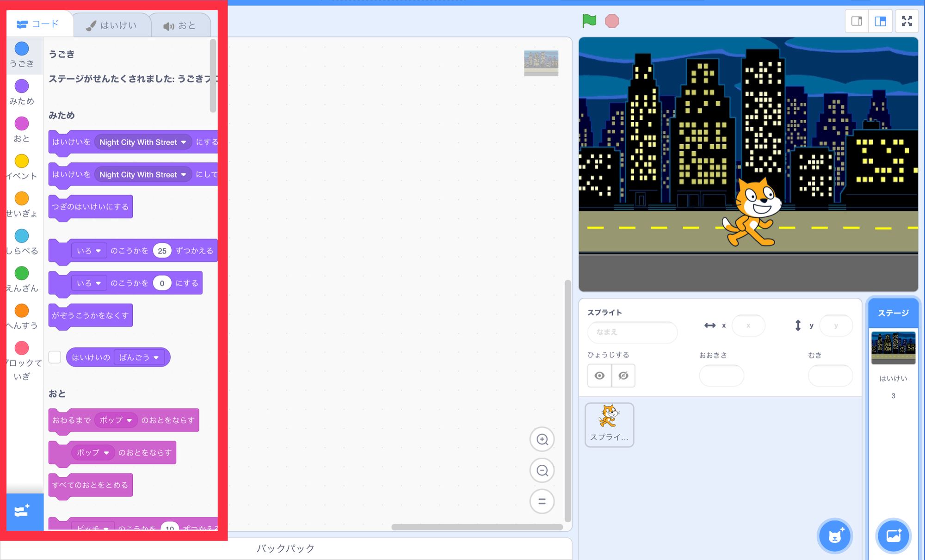Image resolution: width=925 pixels, height=560 pixels.
Task: Click the choose a backdrop button
Action: point(893,536)
